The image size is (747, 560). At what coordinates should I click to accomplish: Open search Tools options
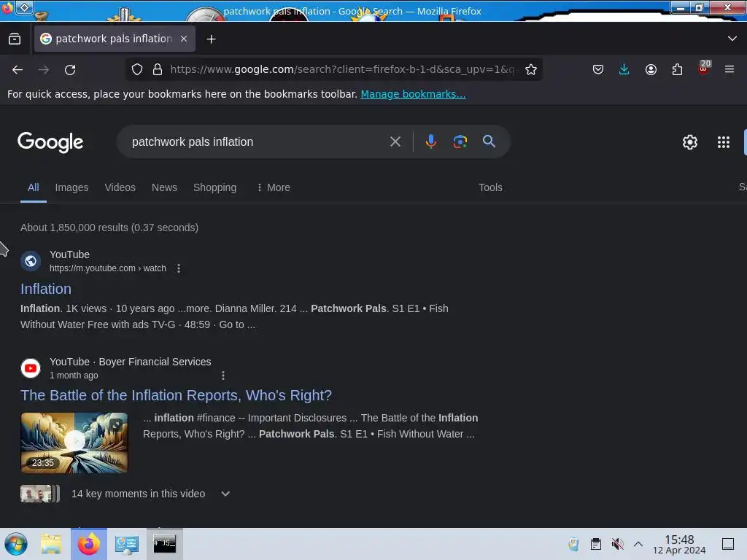[x=490, y=187]
